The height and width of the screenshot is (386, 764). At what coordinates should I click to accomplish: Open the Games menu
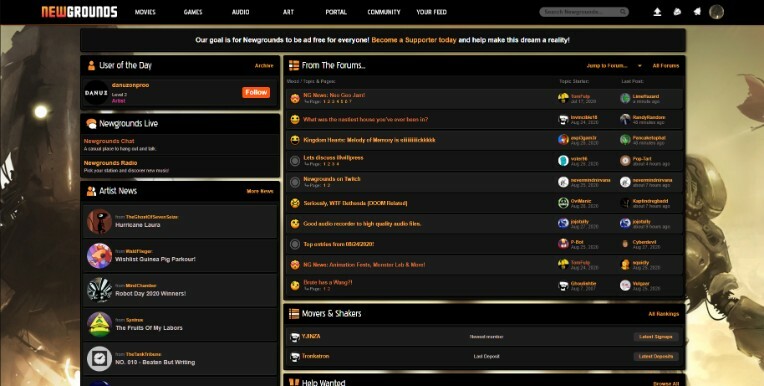pyautogui.click(x=193, y=12)
